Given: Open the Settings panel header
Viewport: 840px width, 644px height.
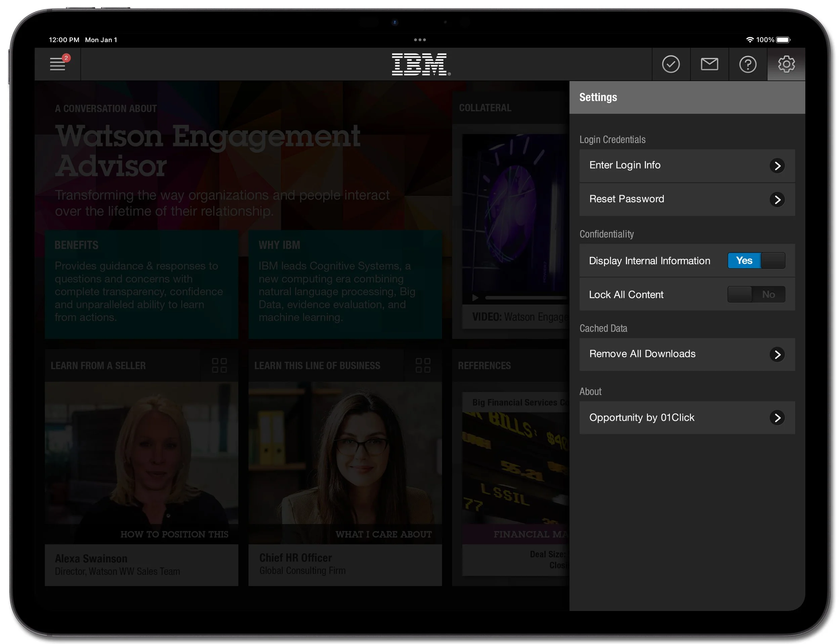Looking at the screenshot, I should 598,97.
